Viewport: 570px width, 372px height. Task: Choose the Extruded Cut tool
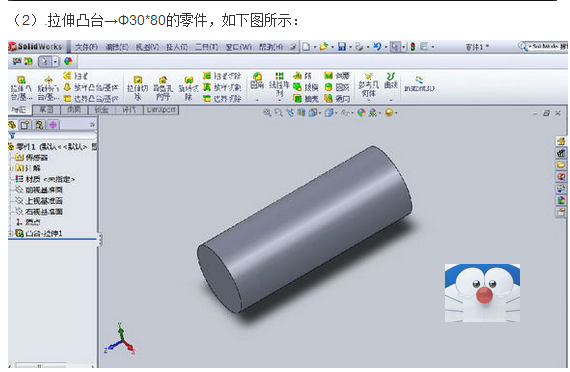tap(137, 88)
